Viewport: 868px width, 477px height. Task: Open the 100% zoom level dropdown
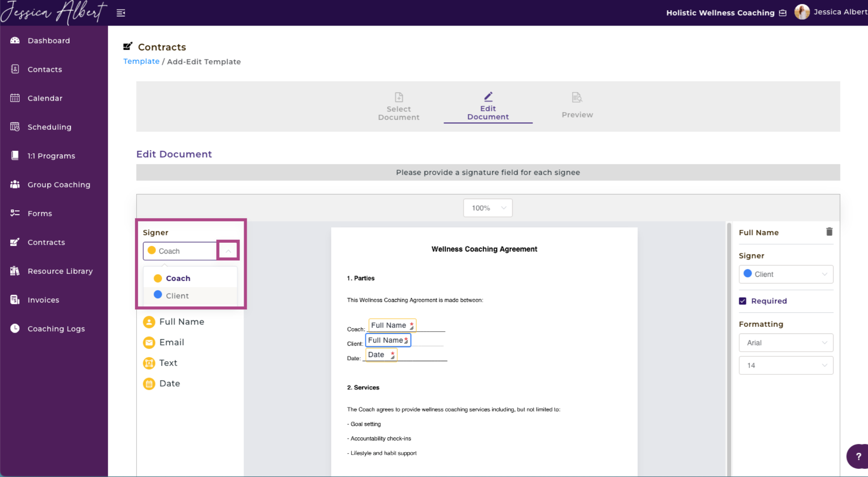[488, 208]
